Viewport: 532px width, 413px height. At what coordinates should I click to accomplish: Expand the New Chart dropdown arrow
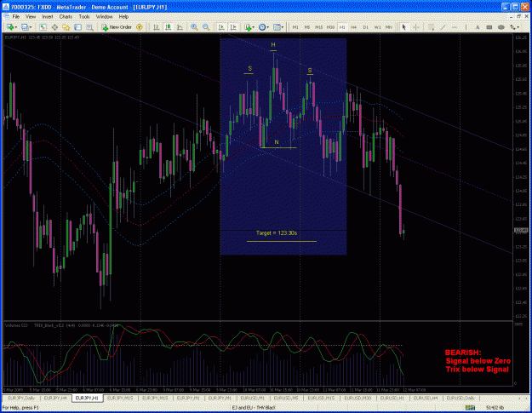point(15,27)
